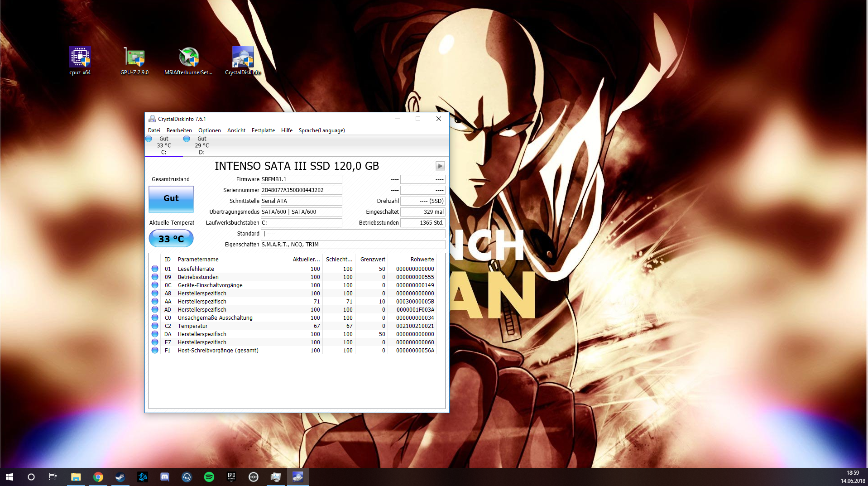Click the Seriennummer field
868x486 pixels.
pos(301,190)
